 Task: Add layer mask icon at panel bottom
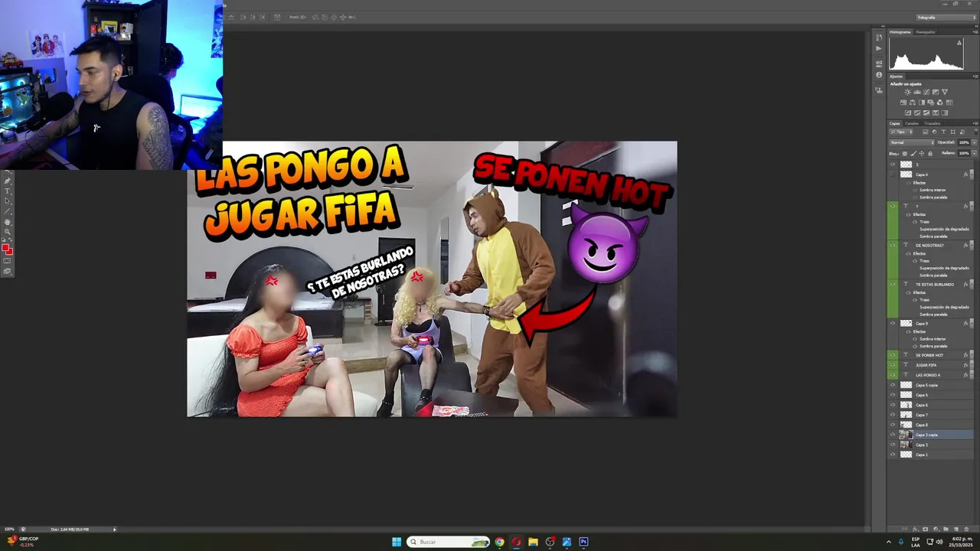click(925, 529)
